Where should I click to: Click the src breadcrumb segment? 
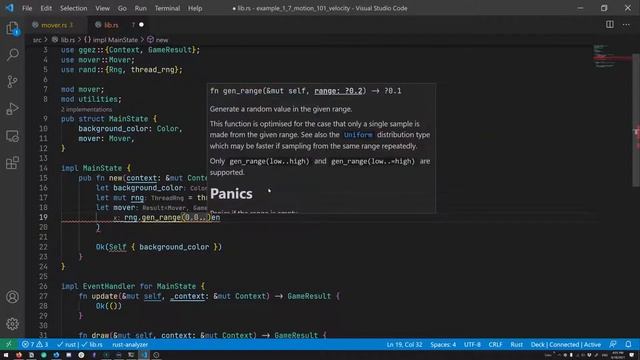pos(37,40)
